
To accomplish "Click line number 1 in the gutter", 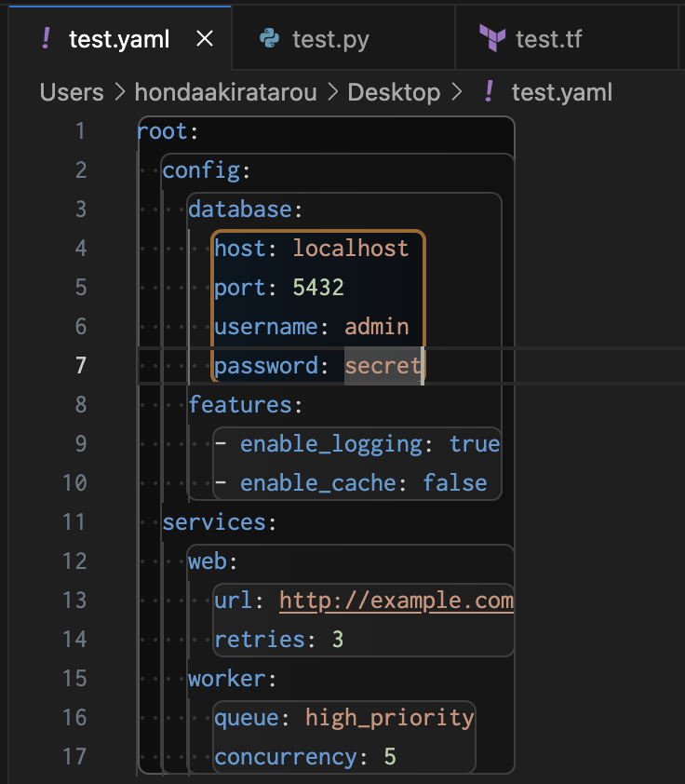I will point(80,130).
